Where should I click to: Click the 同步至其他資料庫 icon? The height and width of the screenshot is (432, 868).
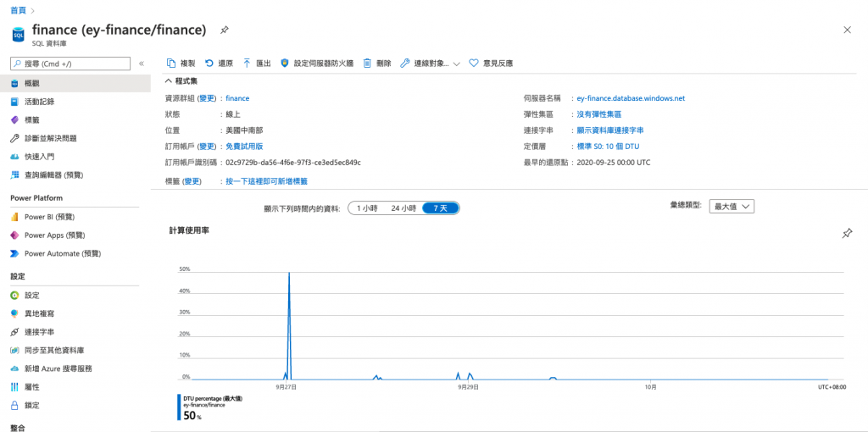pos(14,350)
